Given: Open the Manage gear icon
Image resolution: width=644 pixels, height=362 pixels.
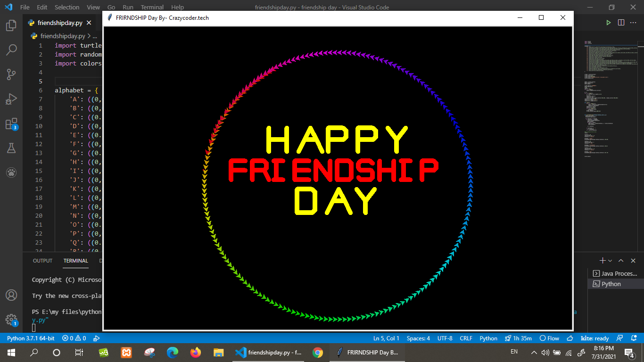Looking at the screenshot, I should click(11, 320).
